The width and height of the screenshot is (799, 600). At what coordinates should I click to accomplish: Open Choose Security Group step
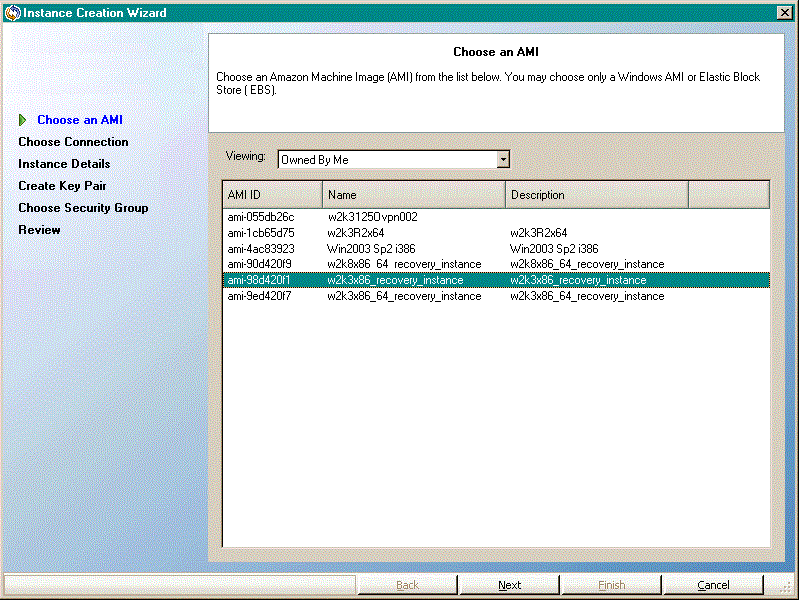tap(83, 208)
